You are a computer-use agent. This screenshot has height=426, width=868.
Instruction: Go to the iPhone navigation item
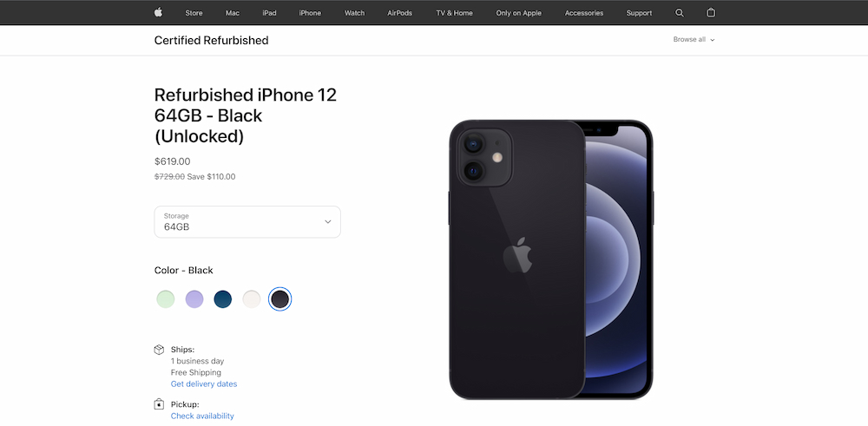pos(310,13)
